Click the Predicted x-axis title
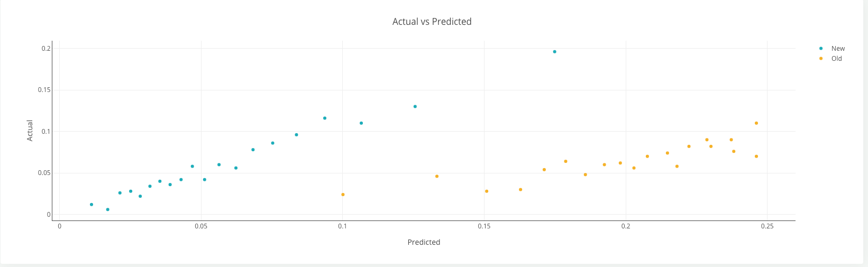Image resolution: width=868 pixels, height=267 pixels. coord(424,242)
